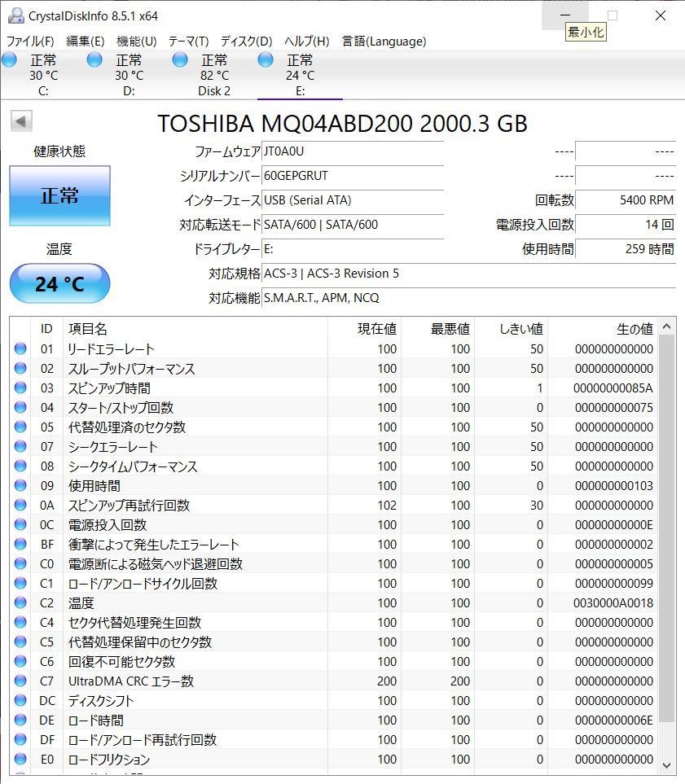Click the status orb of attribute 05 代替処理済のセクタ数

point(20,427)
